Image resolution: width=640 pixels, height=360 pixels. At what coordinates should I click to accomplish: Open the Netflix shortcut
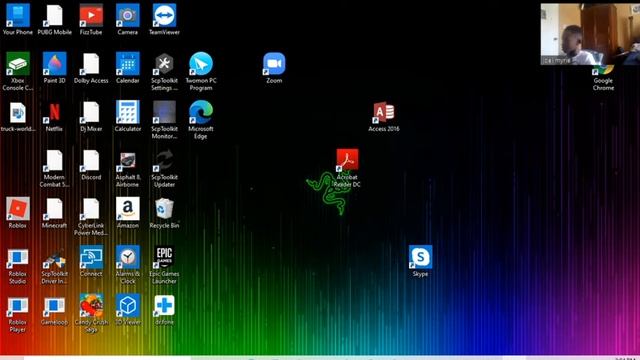click(x=54, y=112)
